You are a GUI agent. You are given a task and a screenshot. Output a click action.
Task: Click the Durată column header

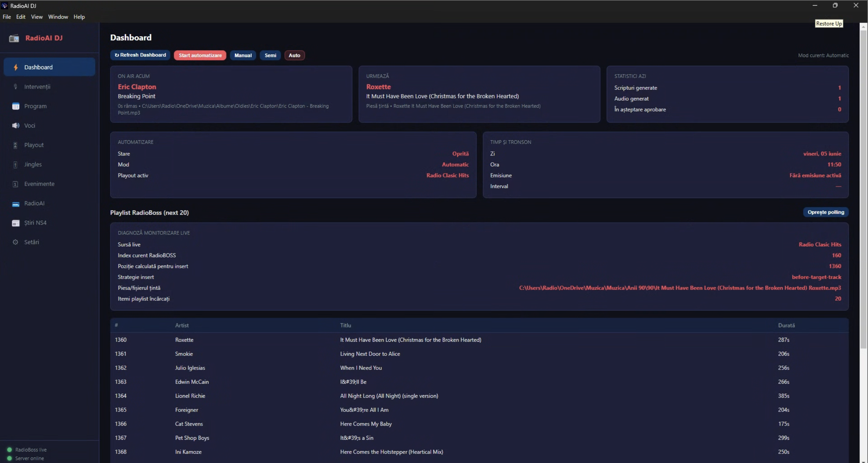786,325
